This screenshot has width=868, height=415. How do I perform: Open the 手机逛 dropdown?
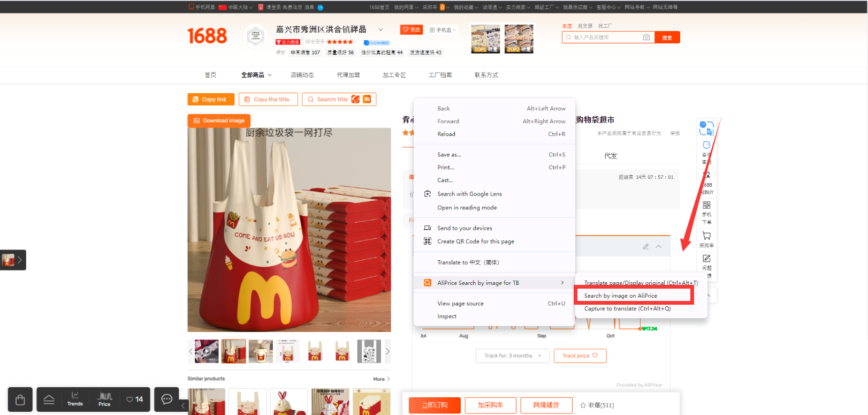click(x=443, y=30)
